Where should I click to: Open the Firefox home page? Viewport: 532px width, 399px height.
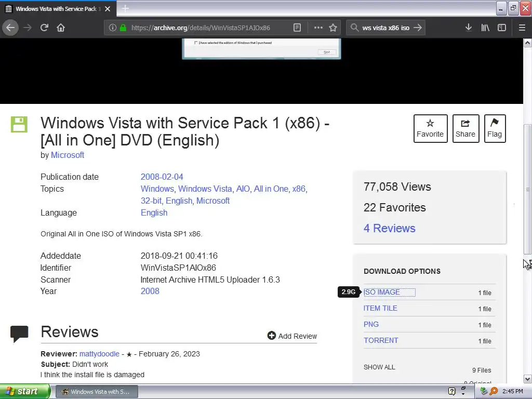[61, 28]
